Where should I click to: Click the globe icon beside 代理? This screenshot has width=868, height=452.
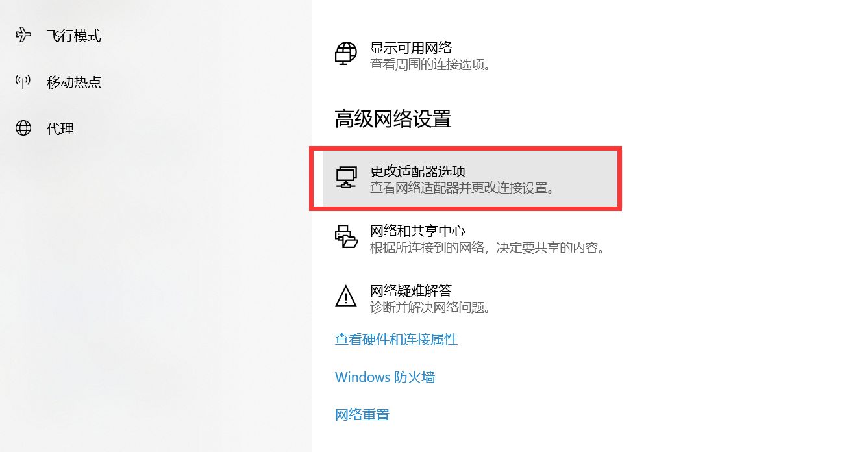click(23, 128)
